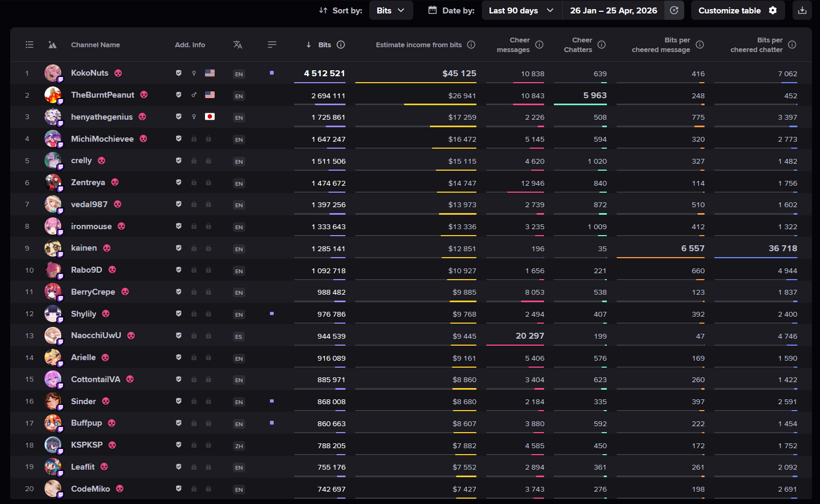Click the US flag in KokoNuts row

pyautogui.click(x=210, y=73)
